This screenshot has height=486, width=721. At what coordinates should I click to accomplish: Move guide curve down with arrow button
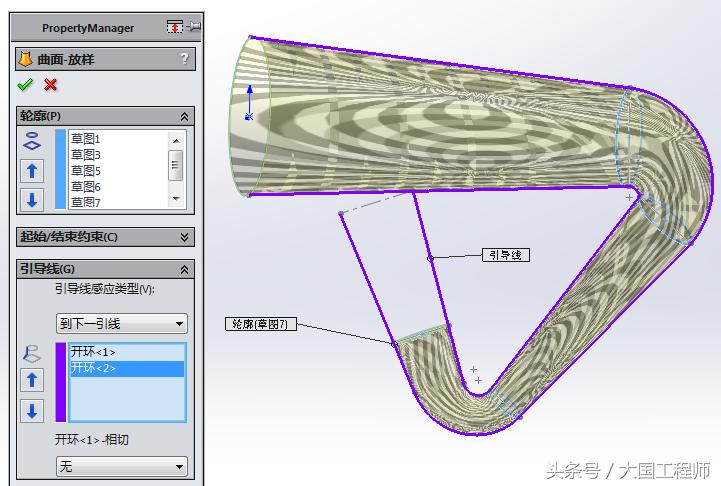coord(32,411)
